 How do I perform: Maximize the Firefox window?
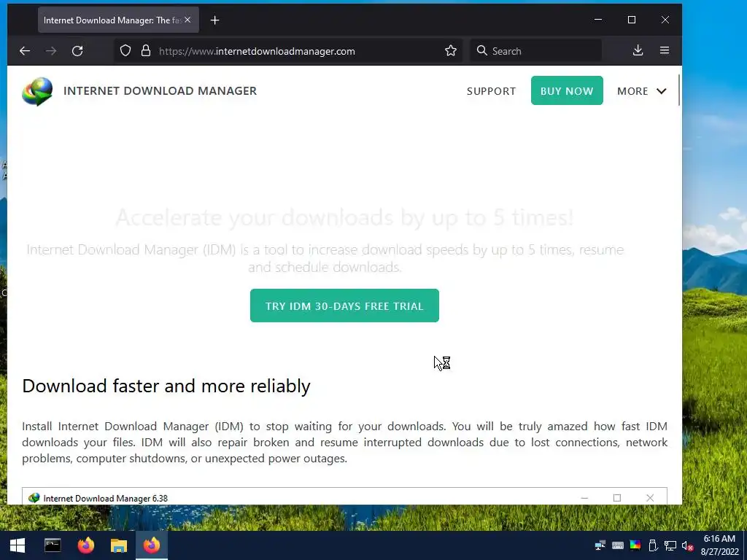click(632, 20)
